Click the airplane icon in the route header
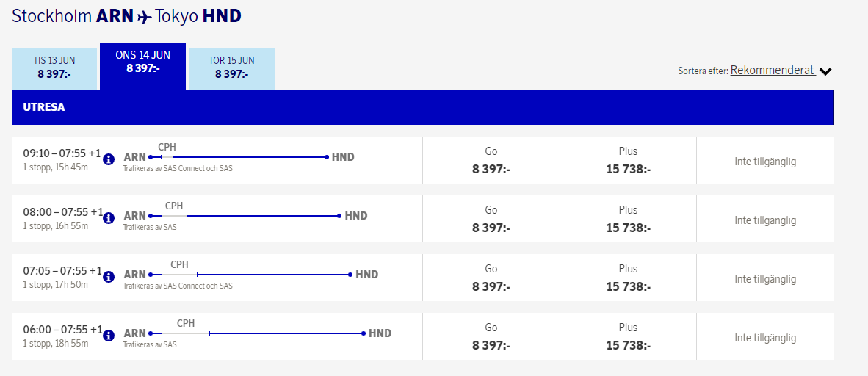The image size is (868, 376). tap(145, 17)
